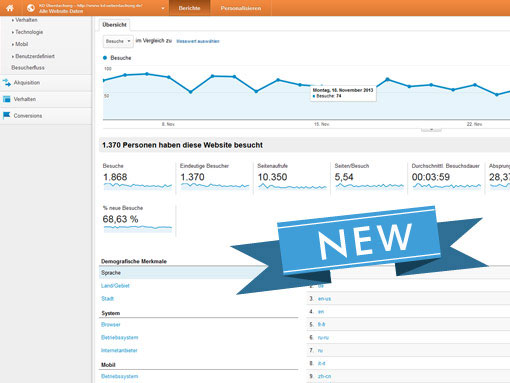Open the Besucherfluss report
This screenshot has height=383, width=510.
point(28,68)
